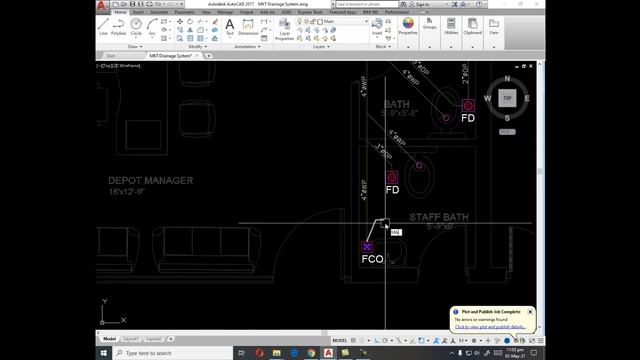The image size is (640, 360).
Task: Open the multiline Text tool
Action: point(230,27)
